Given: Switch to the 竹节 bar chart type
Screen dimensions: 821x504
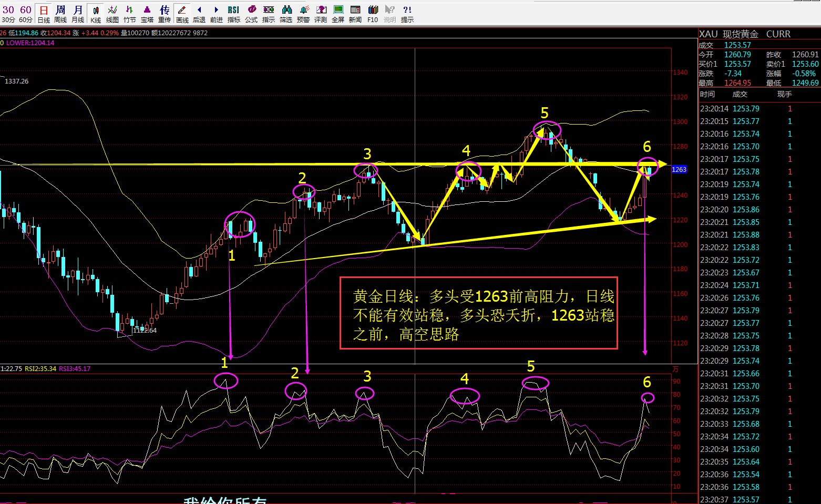Looking at the screenshot, I should pyautogui.click(x=130, y=14).
